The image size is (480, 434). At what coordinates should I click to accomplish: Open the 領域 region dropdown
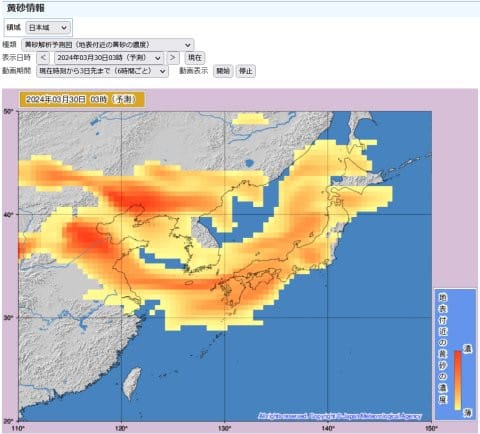[x=48, y=28]
